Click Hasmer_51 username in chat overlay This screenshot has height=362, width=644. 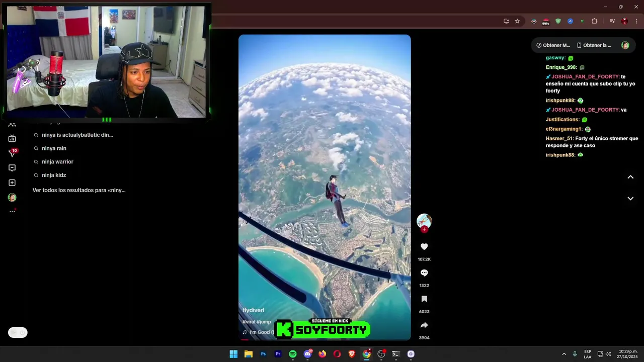point(559,138)
